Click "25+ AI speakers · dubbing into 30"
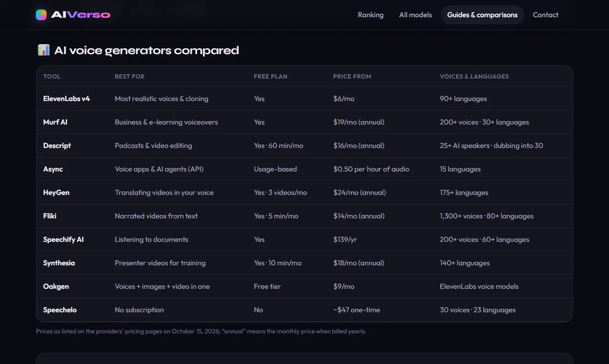Screen dimensions: 609x364 (x=492, y=146)
